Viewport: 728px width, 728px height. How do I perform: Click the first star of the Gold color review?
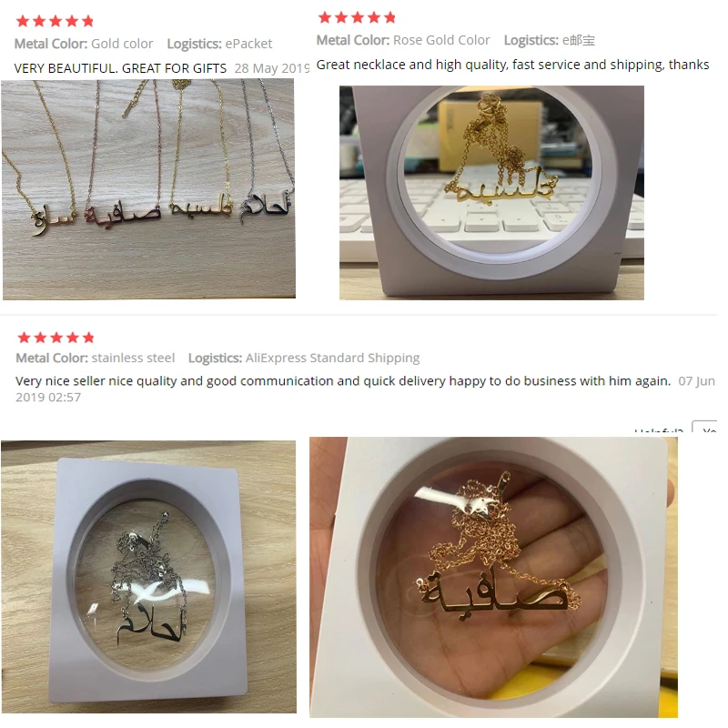(x=23, y=21)
